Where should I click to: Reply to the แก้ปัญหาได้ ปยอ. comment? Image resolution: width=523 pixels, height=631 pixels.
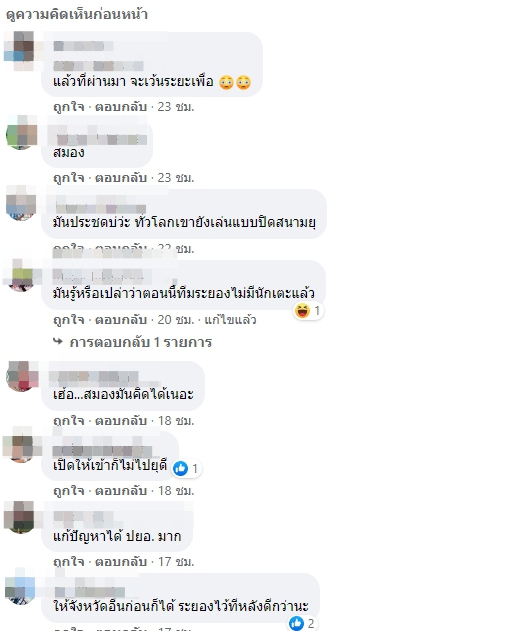(x=121, y=561)
